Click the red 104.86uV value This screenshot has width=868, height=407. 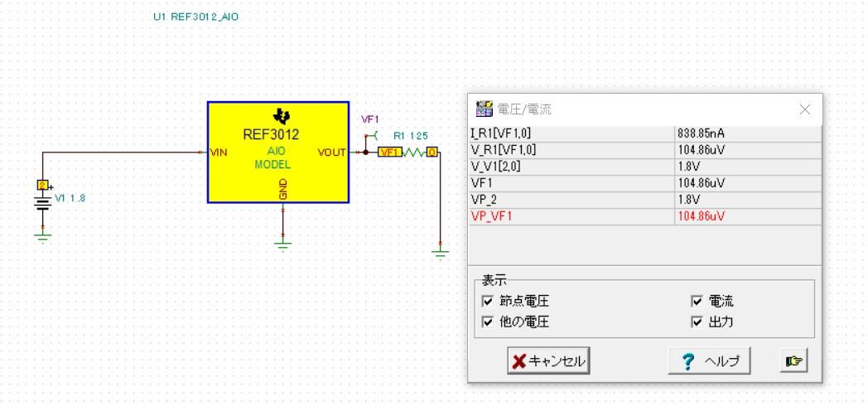point(702,216)
